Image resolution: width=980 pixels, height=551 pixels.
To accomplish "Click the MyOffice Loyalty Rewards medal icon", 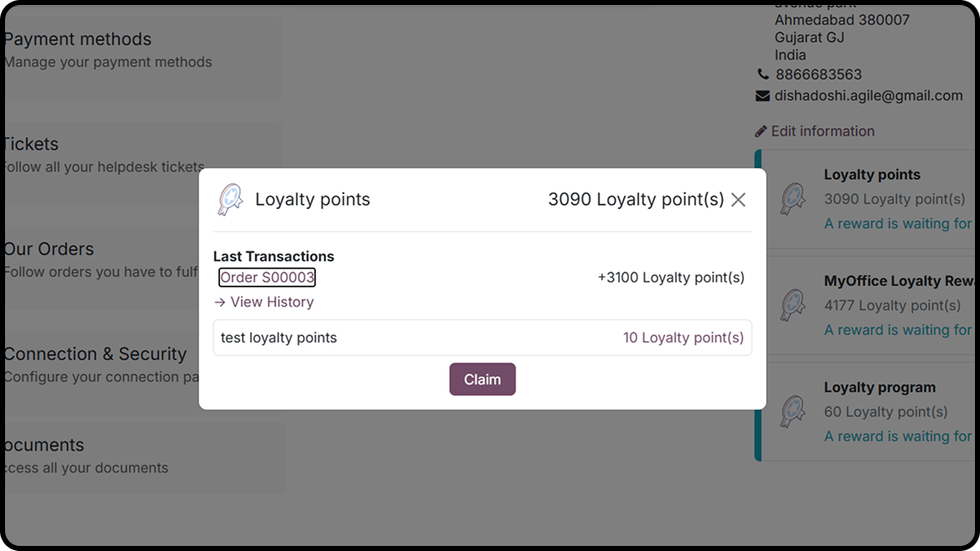I will [793, 306].
